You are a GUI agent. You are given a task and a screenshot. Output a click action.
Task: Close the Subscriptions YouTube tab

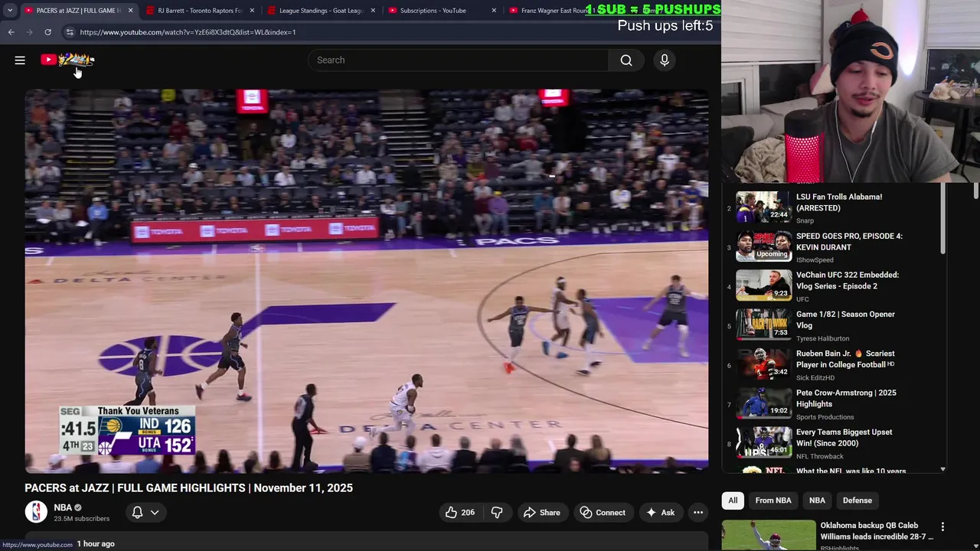tap(494, 11)
